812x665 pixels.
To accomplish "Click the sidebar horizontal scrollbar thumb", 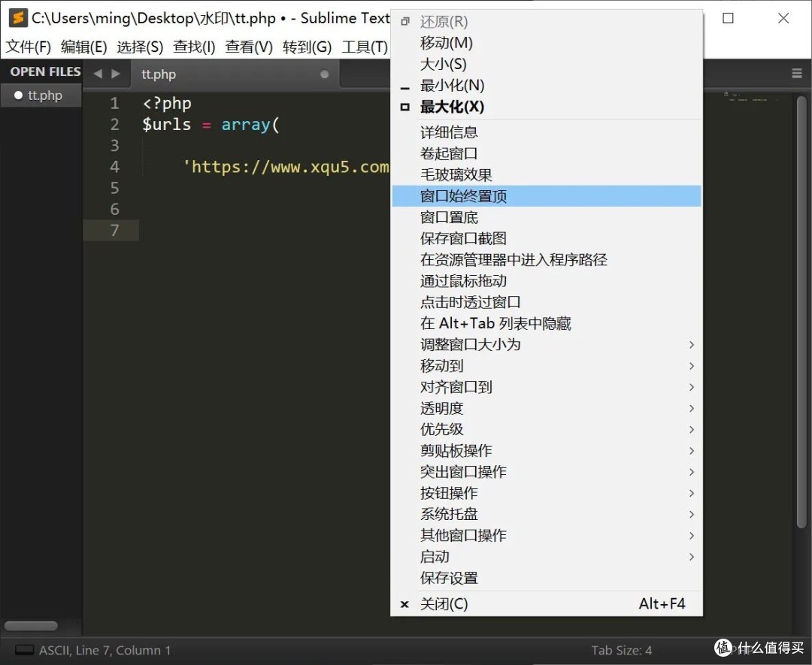I will click(x=31, y=626).
